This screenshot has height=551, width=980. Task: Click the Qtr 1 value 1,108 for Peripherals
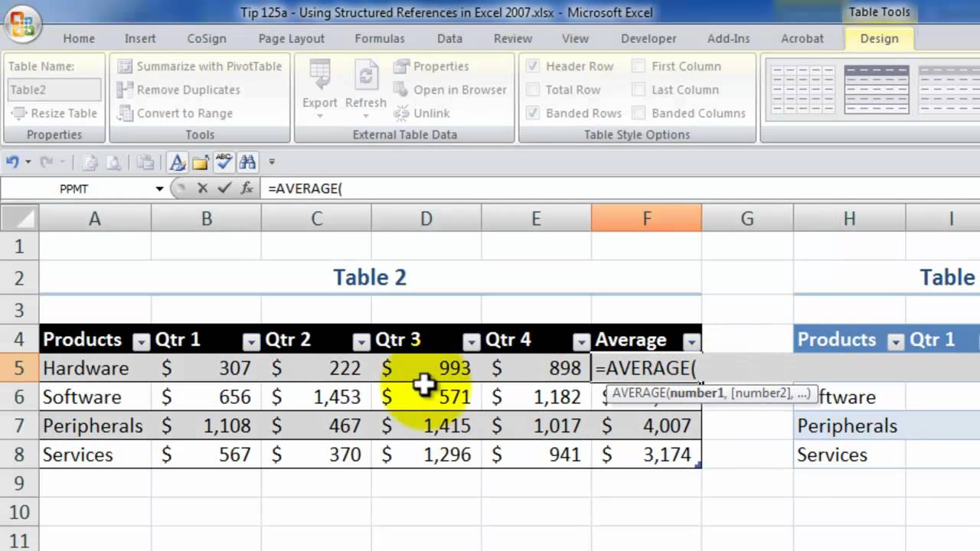(x=206, y=425)
